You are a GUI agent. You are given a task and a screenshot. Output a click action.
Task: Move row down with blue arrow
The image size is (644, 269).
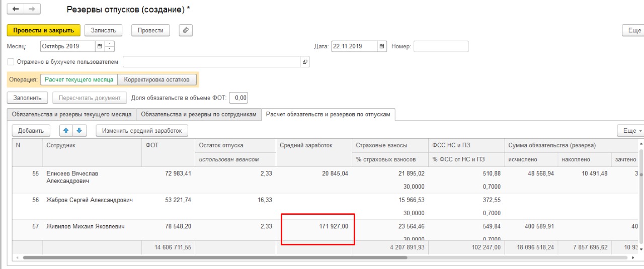pyautogui.click(x=78, y=131)
